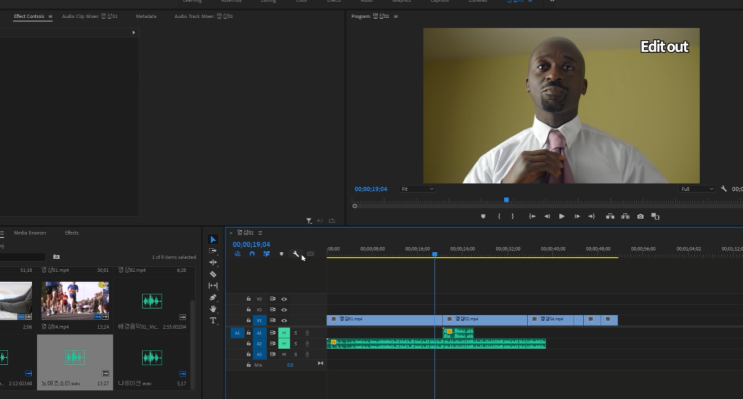
Task: Toggle Snap in timeline
Action: tap(252, 254)
